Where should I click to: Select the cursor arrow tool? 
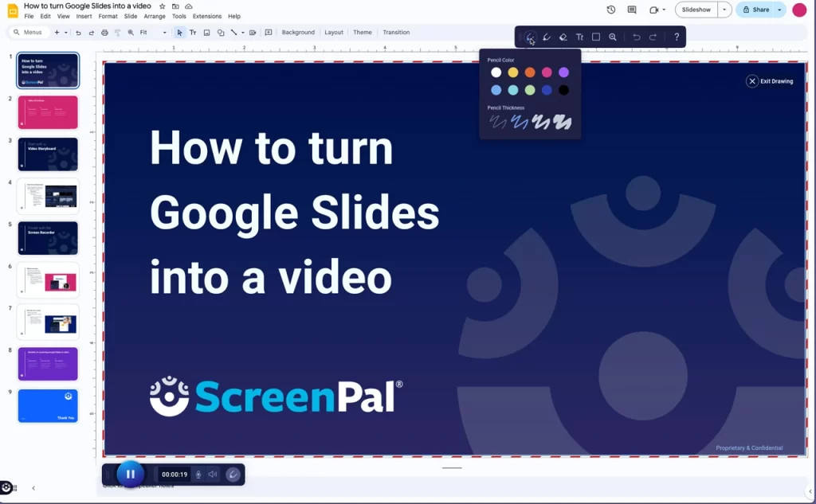(x=179, y=33)
